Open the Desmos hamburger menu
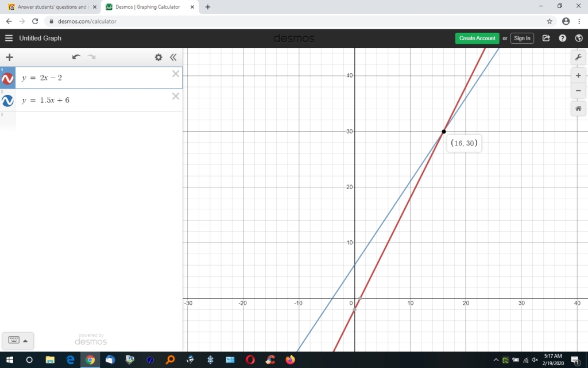The image size is (588, 368). (9, 38)
